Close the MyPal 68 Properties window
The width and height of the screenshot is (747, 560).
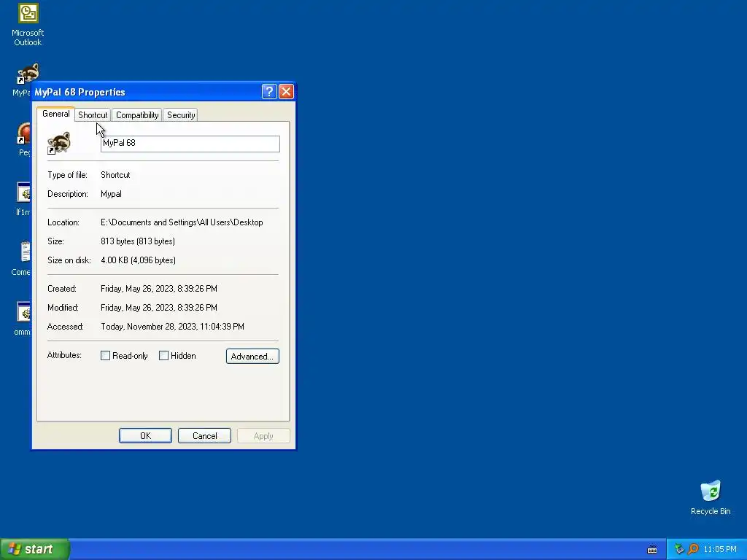286,91
